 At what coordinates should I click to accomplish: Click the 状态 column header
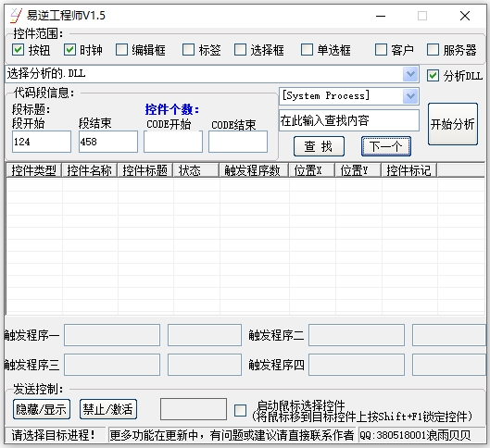(x=196, y=170)
